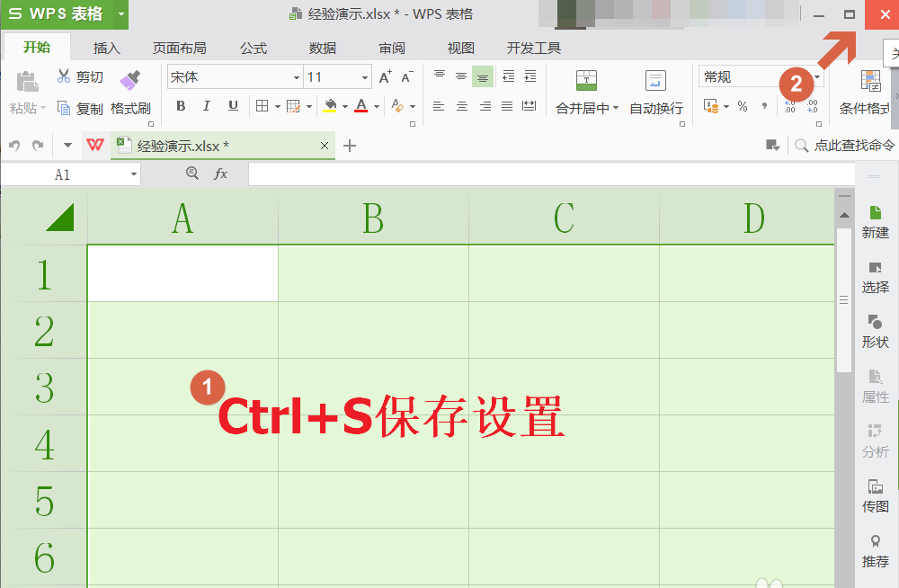Toggle bold formatting

(181, 105)
